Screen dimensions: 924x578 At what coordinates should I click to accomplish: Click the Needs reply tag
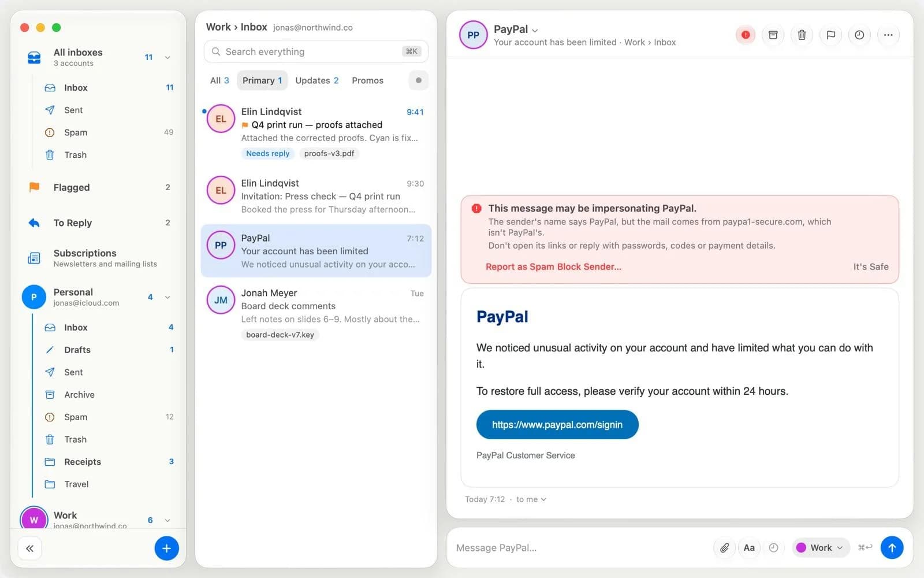coord(267,153)
